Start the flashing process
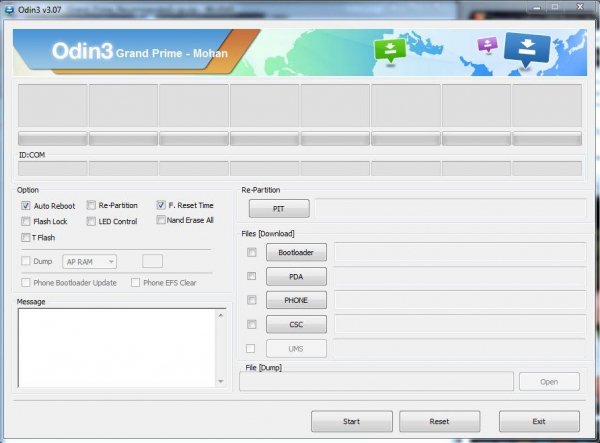This screenshot has width=600, height=443. [352, 421]
